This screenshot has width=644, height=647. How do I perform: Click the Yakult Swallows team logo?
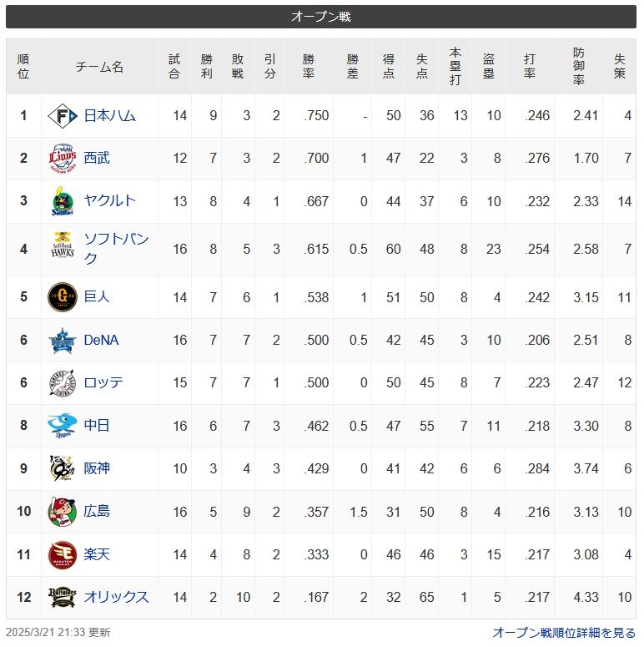(63, 201)
